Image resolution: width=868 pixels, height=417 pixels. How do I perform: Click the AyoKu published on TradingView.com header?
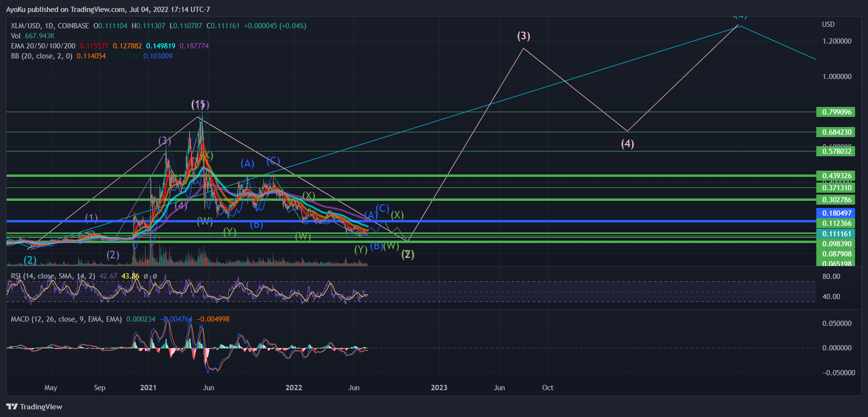108,10
